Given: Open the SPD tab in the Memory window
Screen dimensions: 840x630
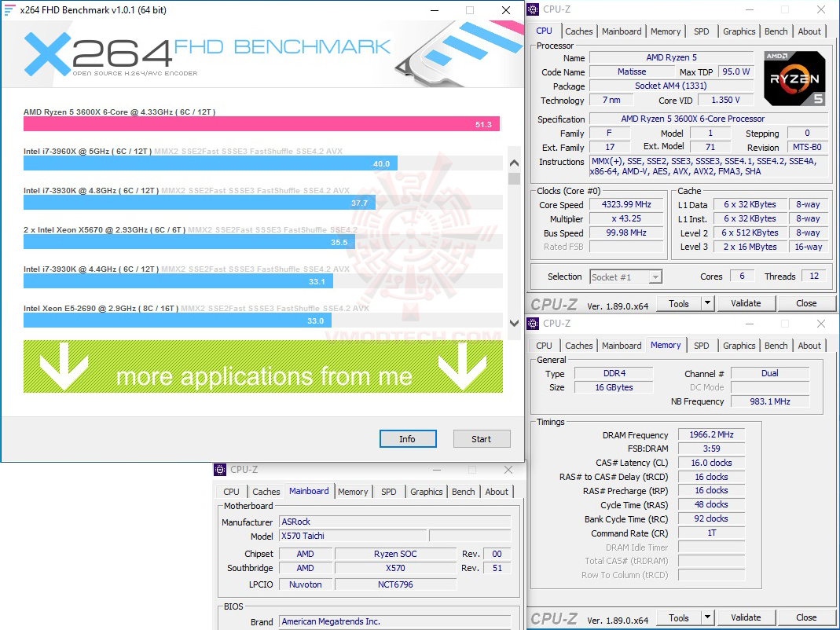Looking at the screenshot, I should (x=702, y=345).
